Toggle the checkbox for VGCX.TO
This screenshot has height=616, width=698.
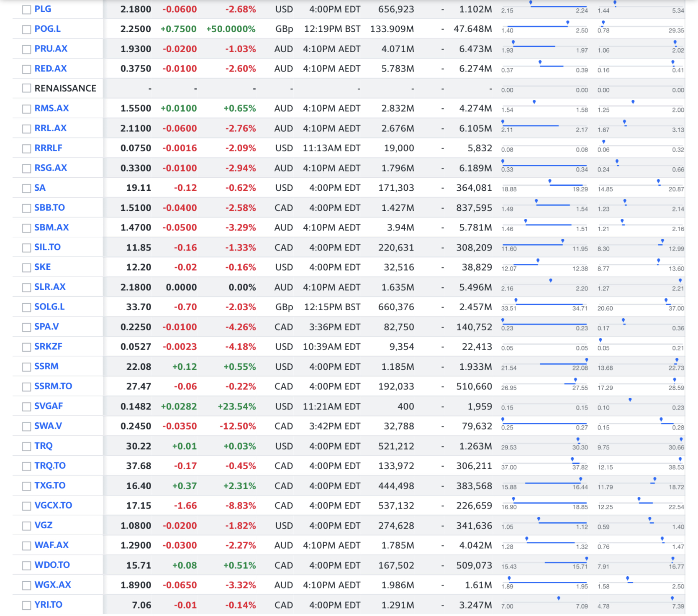click(x=26, y=506)
